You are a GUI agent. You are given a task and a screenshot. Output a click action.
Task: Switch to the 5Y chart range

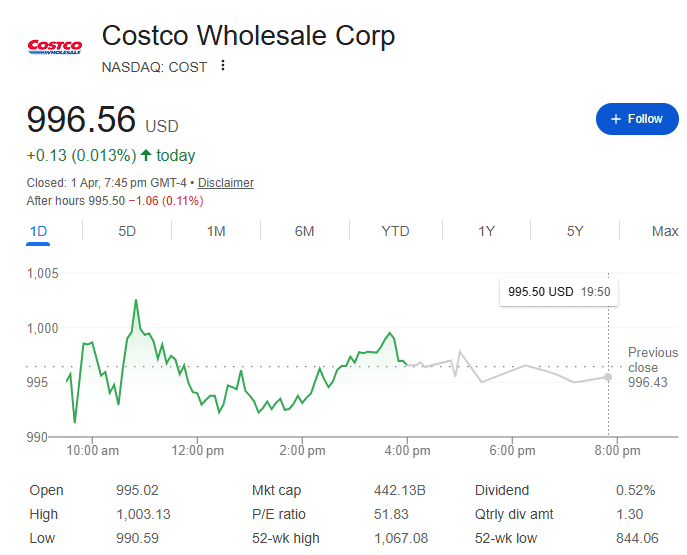click(x=575, y=231)
